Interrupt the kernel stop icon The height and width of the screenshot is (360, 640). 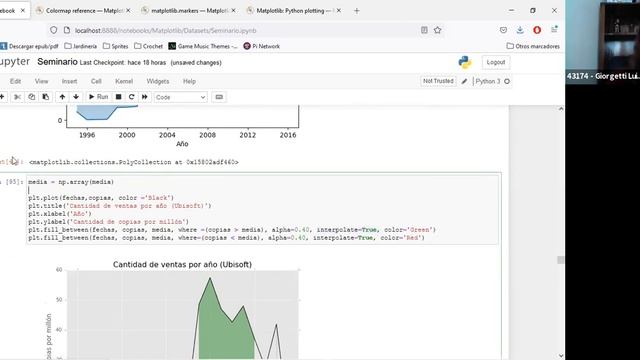point(118,97)
